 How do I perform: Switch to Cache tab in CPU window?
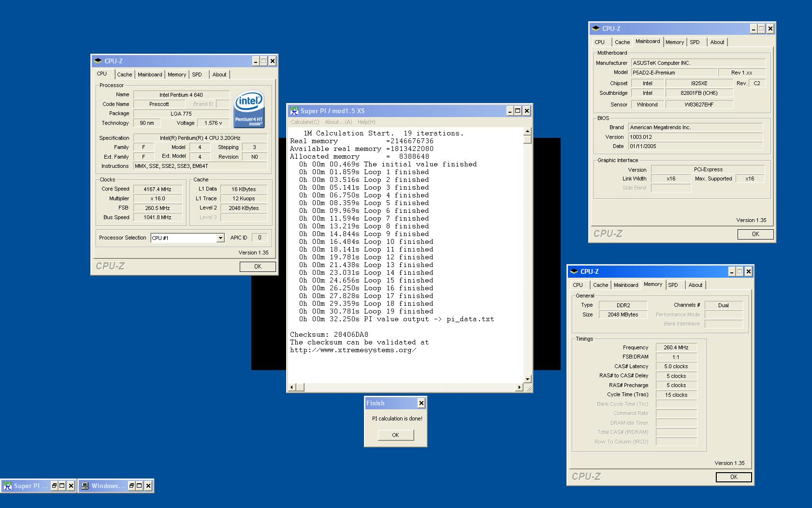point(124,75)
